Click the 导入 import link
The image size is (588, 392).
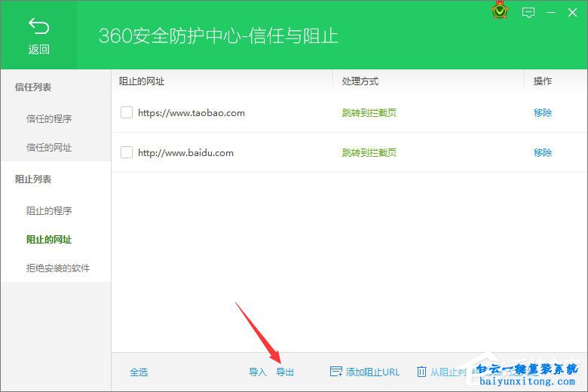coord(258,372)
